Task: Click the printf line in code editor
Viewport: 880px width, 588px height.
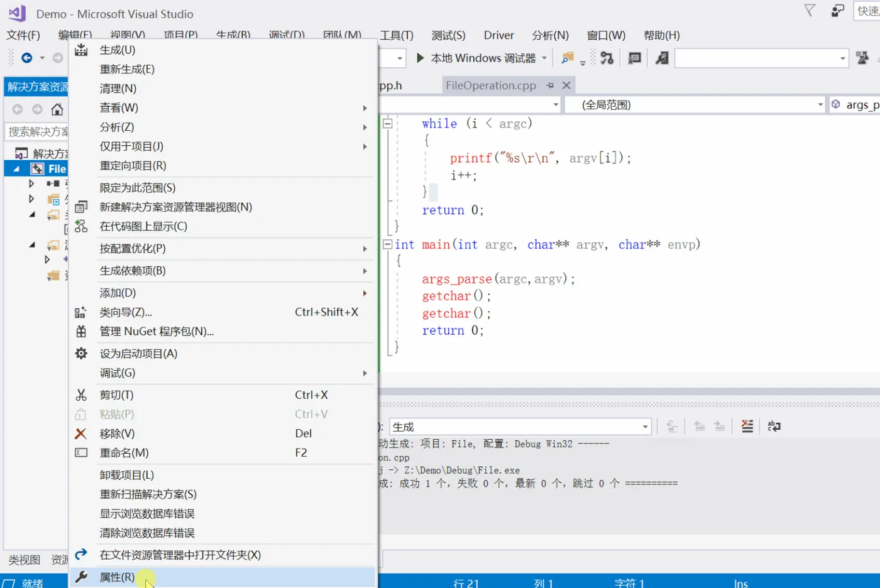Action: click(x=540, y=158)
